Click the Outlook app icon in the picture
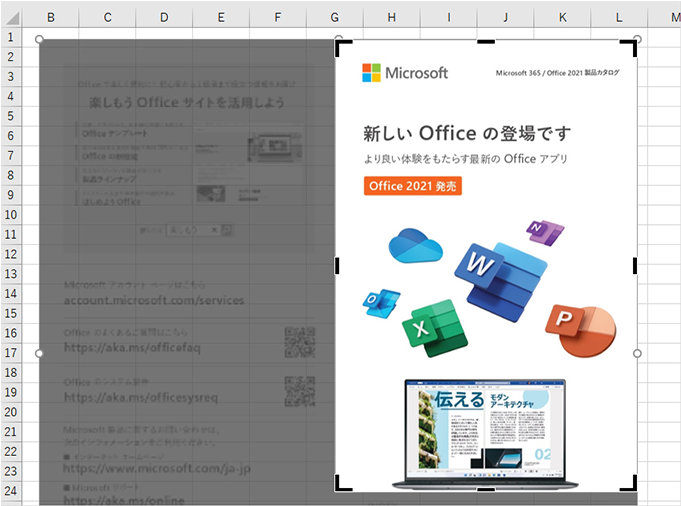The height and width of the screenshot is (506, 681). tap(381, 303)
